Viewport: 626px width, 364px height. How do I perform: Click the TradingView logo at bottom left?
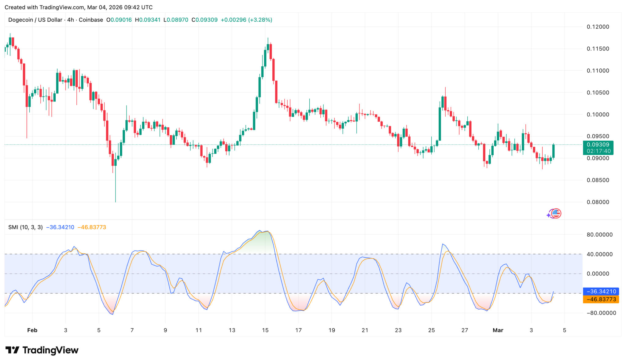coord(42,350)
